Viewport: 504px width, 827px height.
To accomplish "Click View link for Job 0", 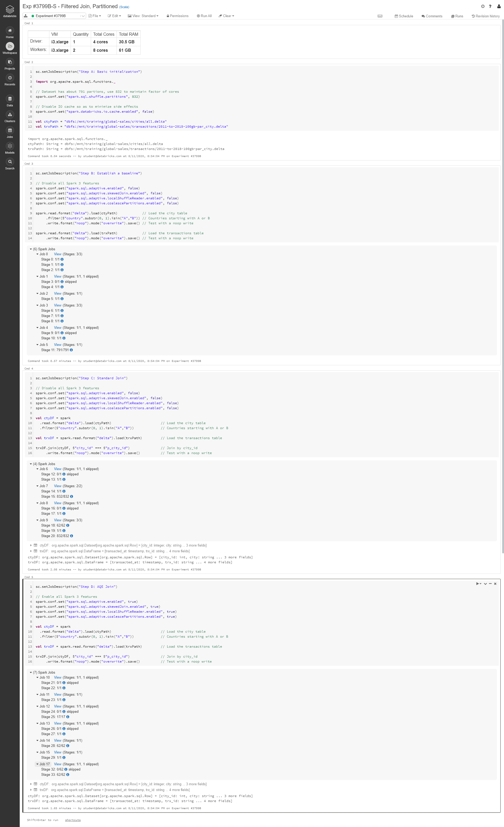I will [x=58, y=254].
